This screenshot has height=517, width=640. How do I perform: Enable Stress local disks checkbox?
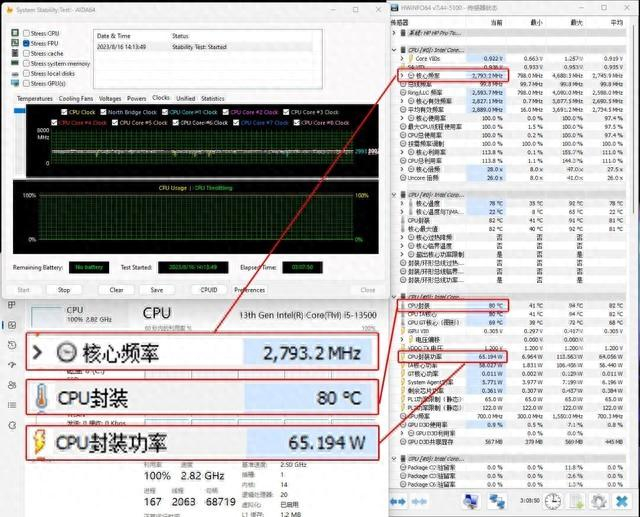click(x=26, y=73)
